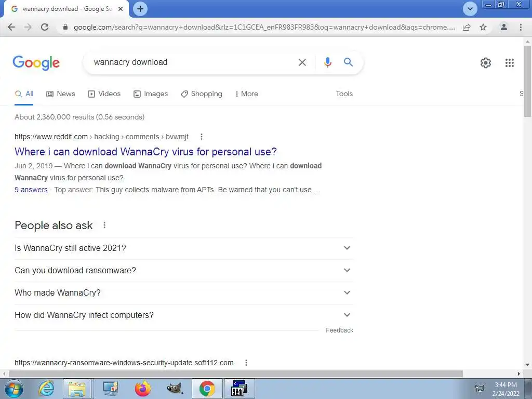Open the Google apps grid icon
This screenshot has height=399, width=532.
coord(509,63)
